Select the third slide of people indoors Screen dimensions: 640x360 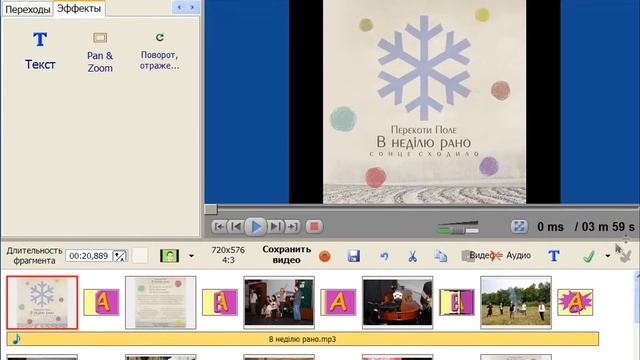point(279,302)
